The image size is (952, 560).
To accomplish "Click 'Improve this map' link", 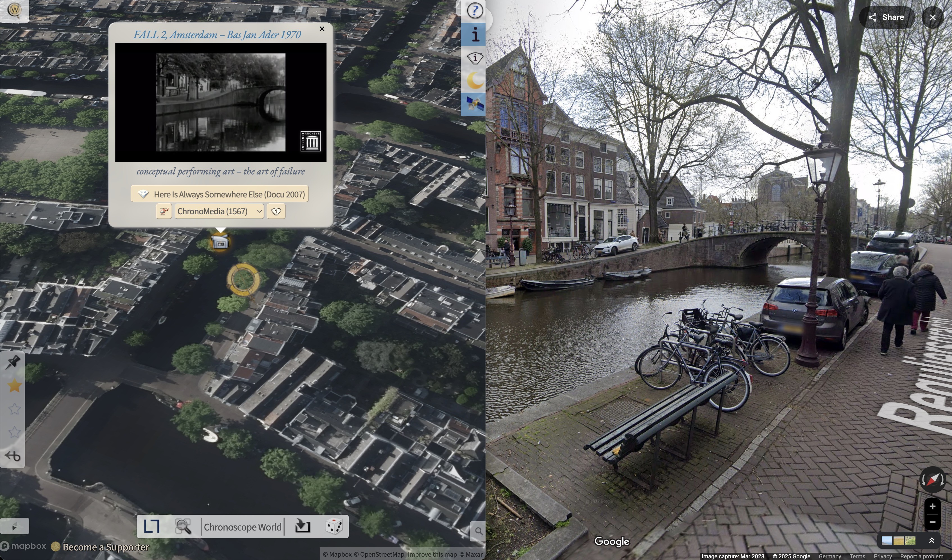I will (432, 554).
